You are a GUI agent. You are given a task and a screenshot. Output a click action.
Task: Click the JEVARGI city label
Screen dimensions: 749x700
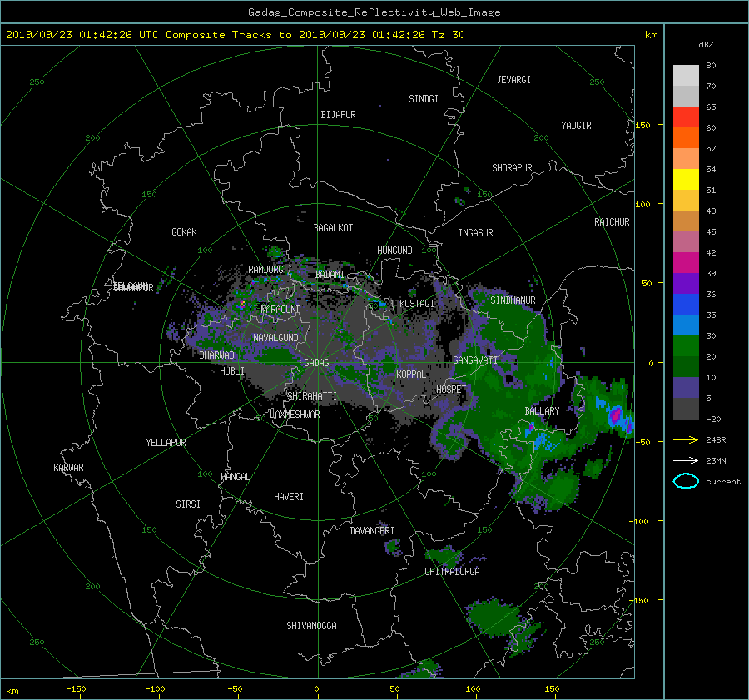[x=513, y=80]
